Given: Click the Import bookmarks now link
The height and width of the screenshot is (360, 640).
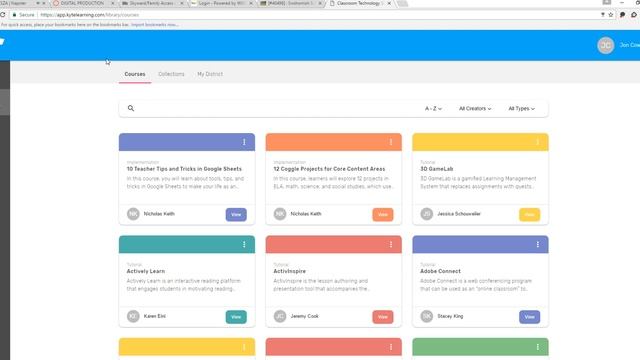Looking at the screenshot, I should point(154,25).
